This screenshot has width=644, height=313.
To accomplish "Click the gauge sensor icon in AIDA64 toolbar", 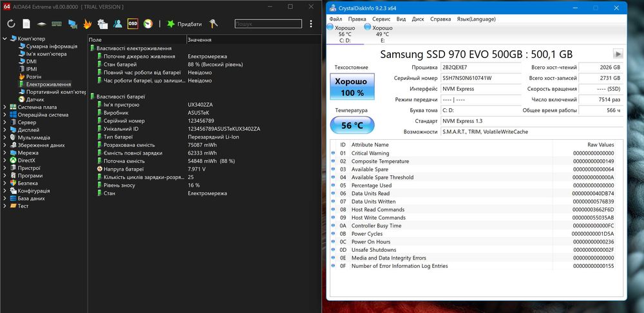I will 148,24.
